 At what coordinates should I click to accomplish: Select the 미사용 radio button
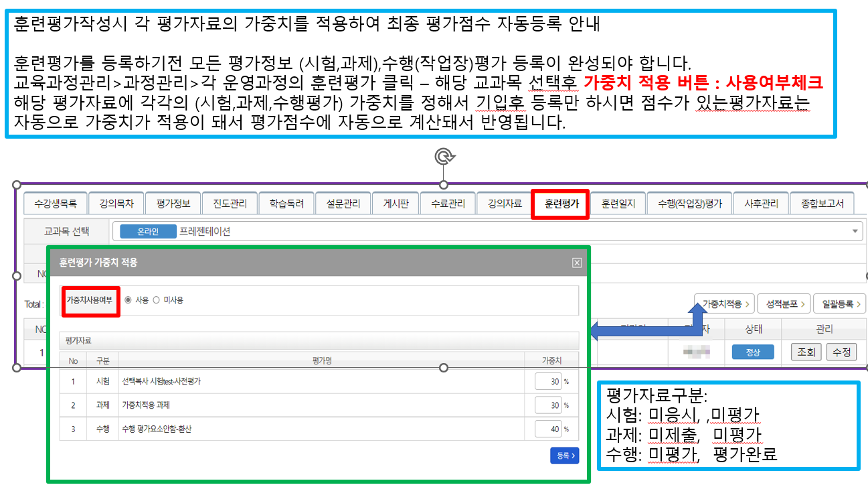pos(157,300)
